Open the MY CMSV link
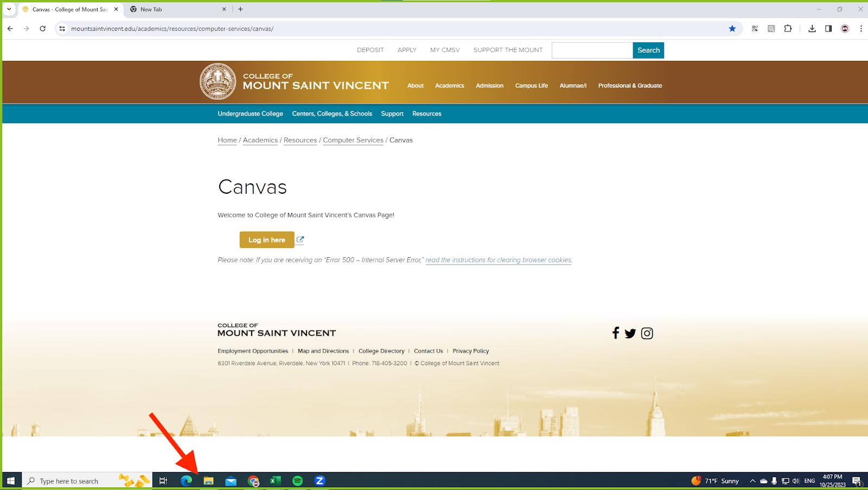This screenshot has width=868, height=490. [x=445, y=50]
